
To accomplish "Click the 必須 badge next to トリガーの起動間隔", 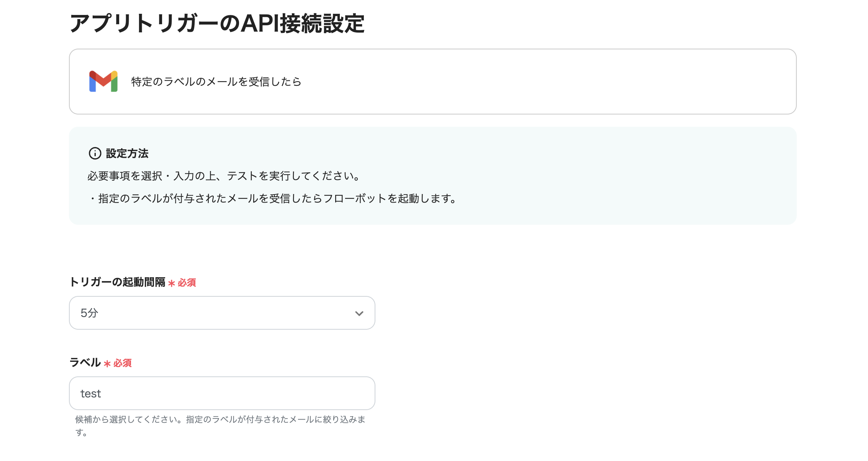I will click(x=186, y=283).
